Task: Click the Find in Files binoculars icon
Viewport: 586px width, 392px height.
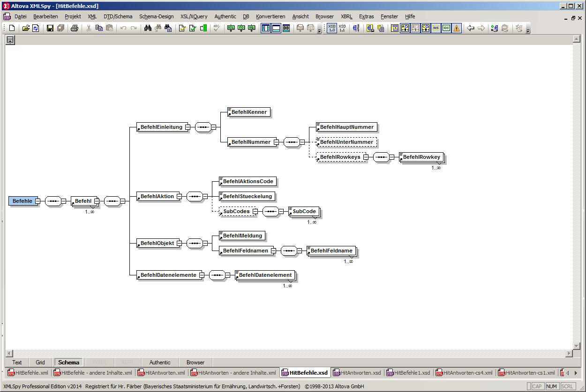Action: [x=168, y=28]
